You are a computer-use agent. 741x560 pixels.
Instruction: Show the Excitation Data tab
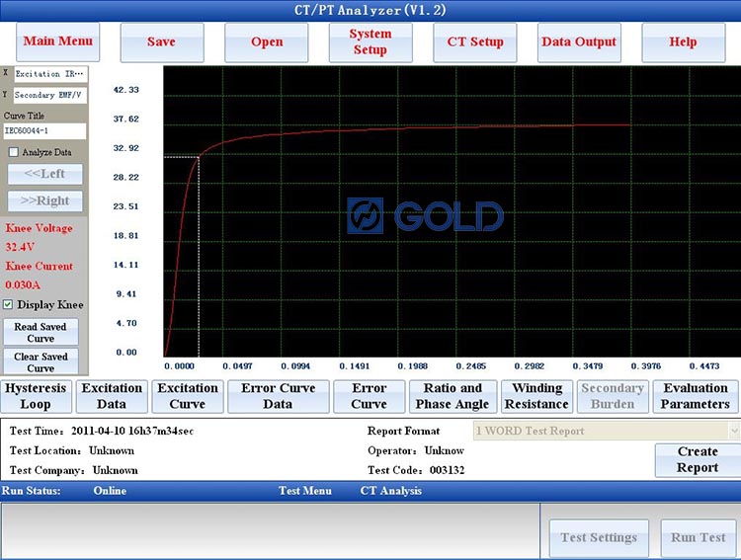click(112, 396)
